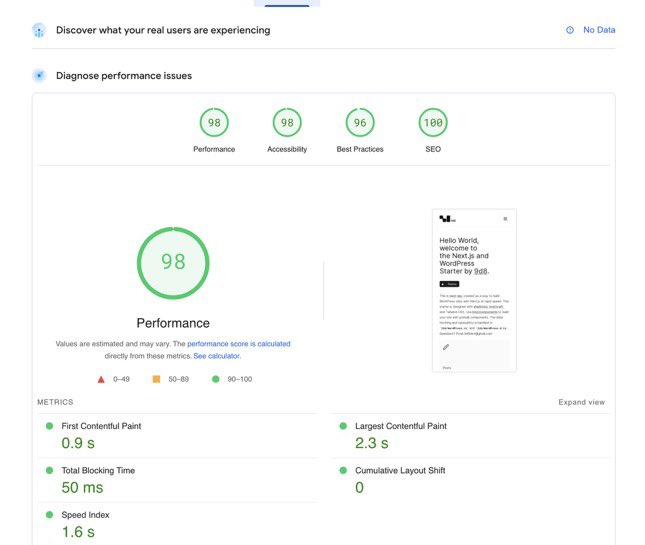Click the Accessibility category label
The image size is (645, 545).
[x=287, y=149]
